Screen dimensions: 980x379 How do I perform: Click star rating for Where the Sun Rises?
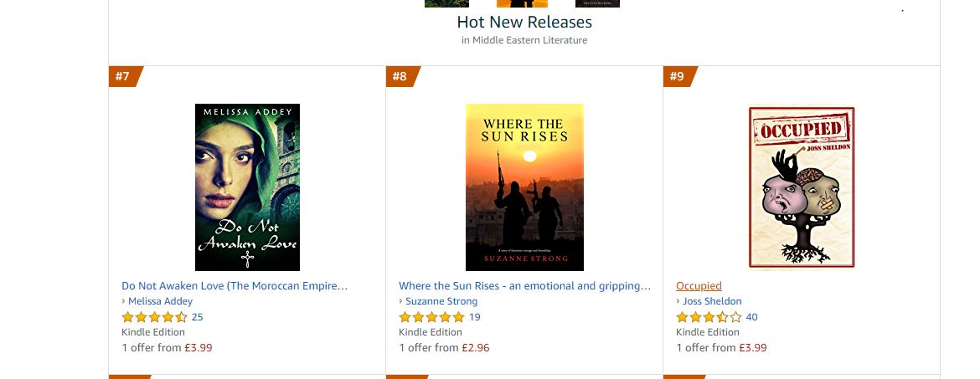[x=431, y=317]
